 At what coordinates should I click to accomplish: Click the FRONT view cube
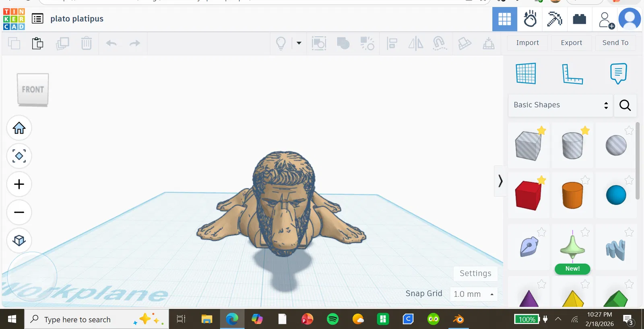coord(33,90)
